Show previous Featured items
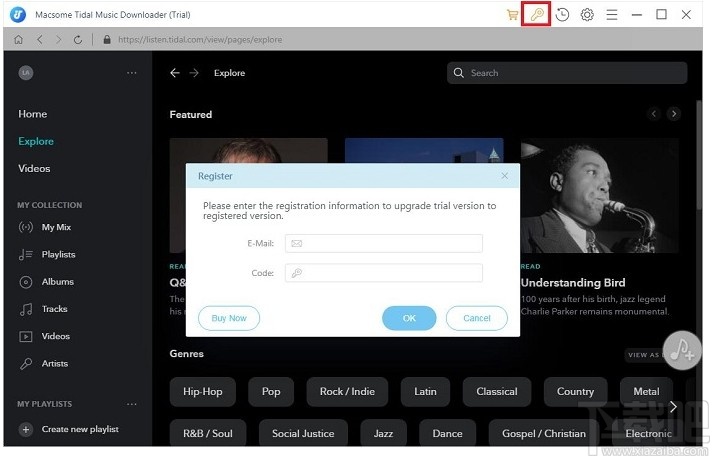The height and width of the screenshot is (456, 712). coord(654,114)
